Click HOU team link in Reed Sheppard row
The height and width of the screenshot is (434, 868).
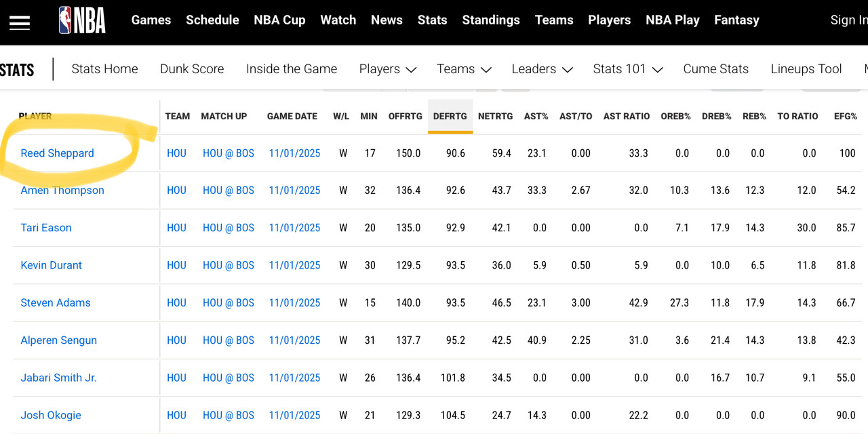point(176,153)
